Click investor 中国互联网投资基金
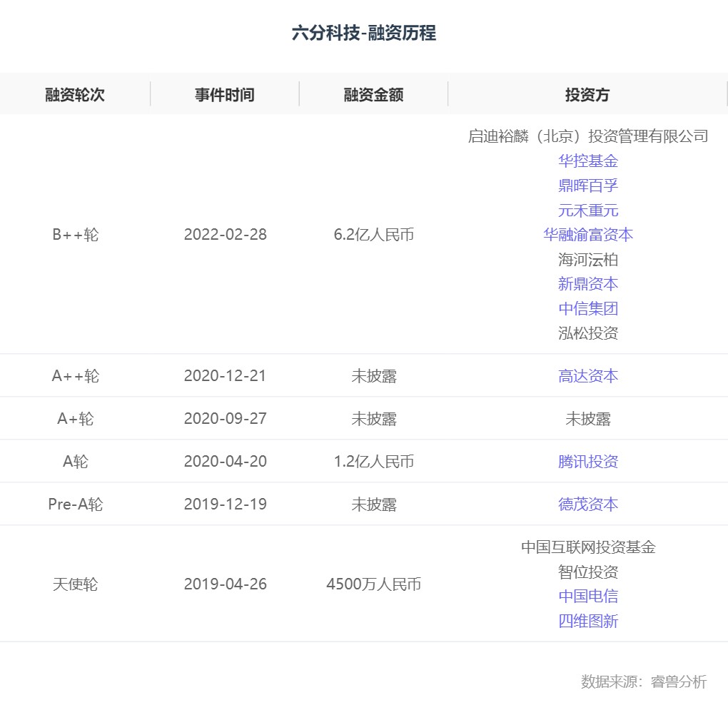Image resolution: width=728 pixels, height=720 pixels. point(588,547)
